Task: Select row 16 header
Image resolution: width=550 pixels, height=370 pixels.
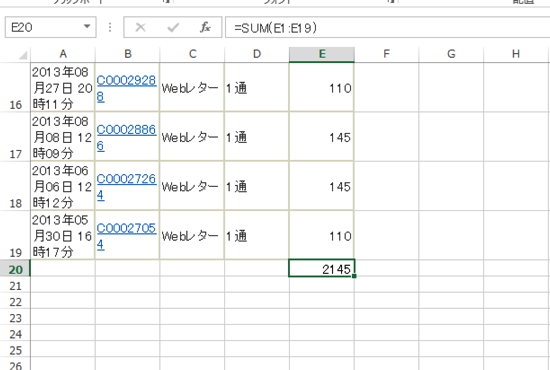Action: tap(15, 87)
